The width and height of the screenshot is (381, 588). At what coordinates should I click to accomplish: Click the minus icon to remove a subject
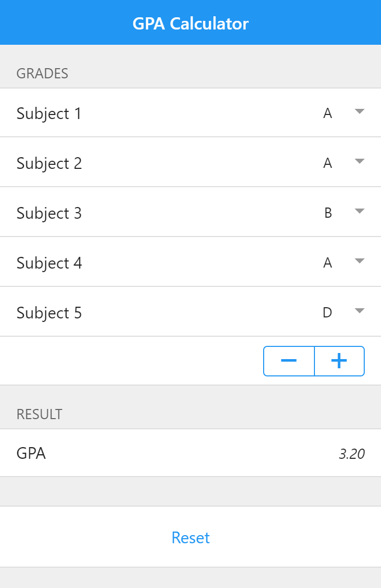point(289,361)
